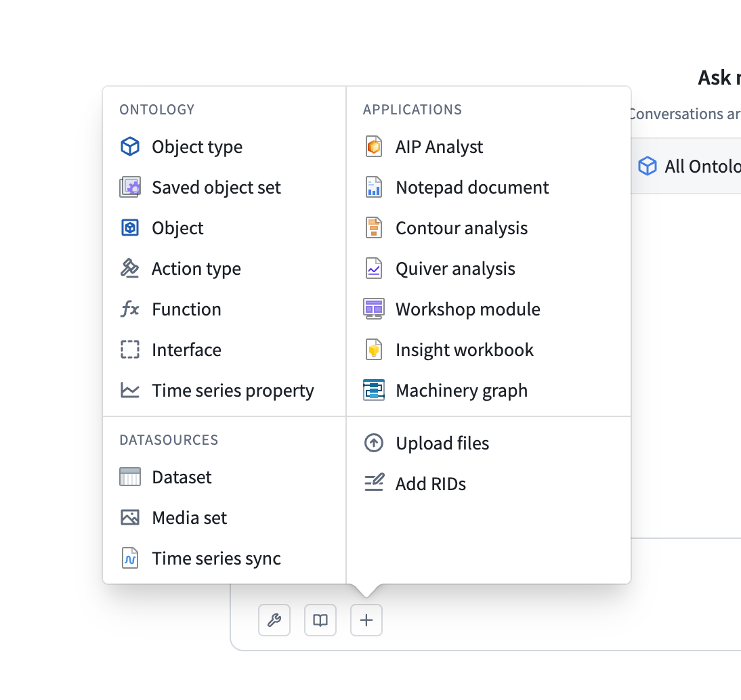Choose Notepad document label
This screenshot has height=700, width=741.
click(x=473, y=188)
